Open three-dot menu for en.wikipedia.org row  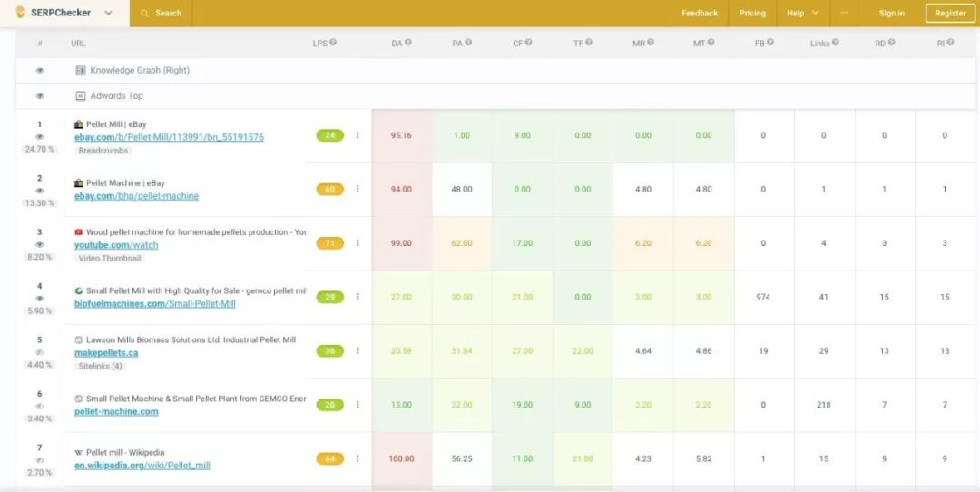click(x=358, y=458)
